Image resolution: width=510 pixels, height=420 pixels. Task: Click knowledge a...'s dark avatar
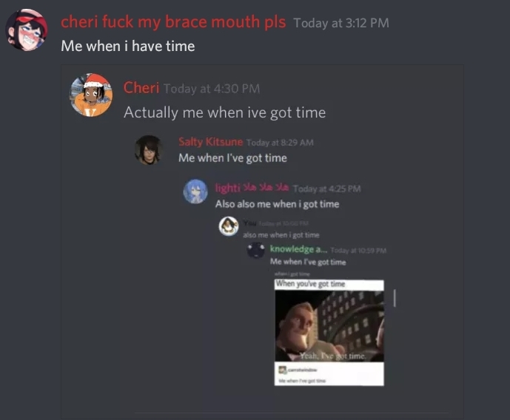pos(256,250)
